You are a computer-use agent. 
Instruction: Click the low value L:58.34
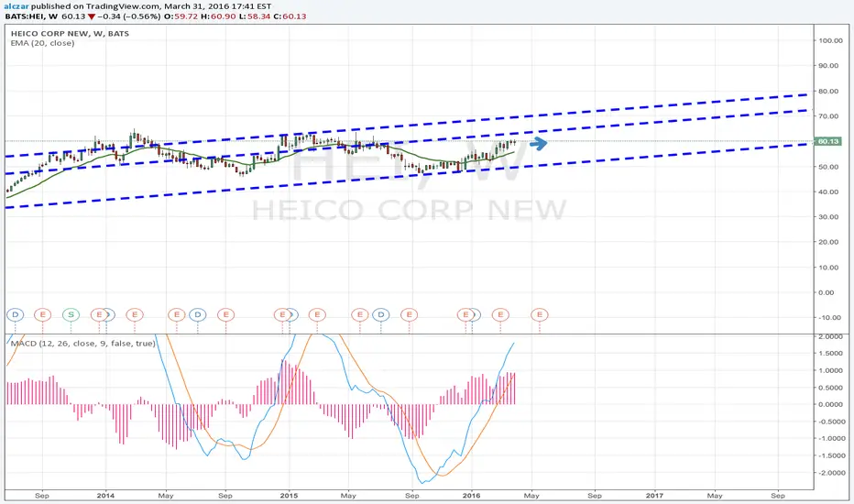pos(255,16)
